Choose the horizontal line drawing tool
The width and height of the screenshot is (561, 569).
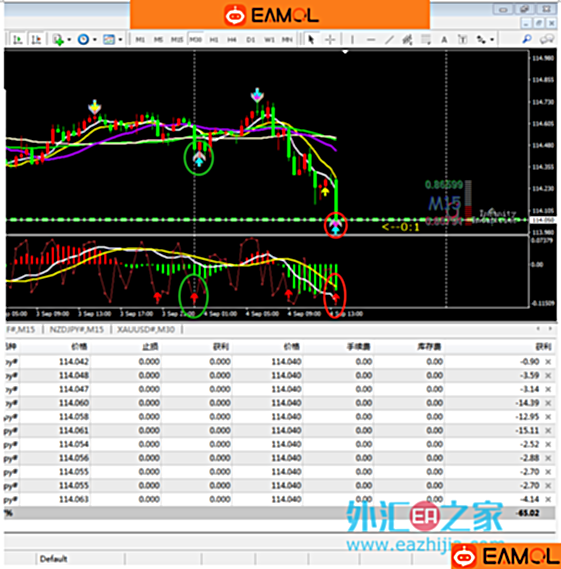click(370, 39)
